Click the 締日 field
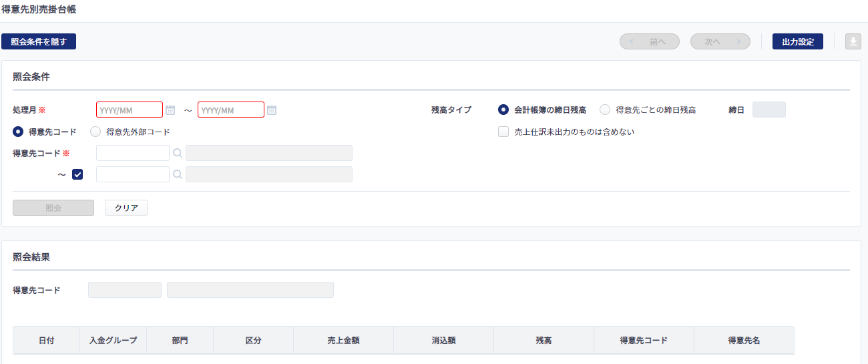Image resolution: width=868 pixels, height=364 pixels. coord(769,110)
